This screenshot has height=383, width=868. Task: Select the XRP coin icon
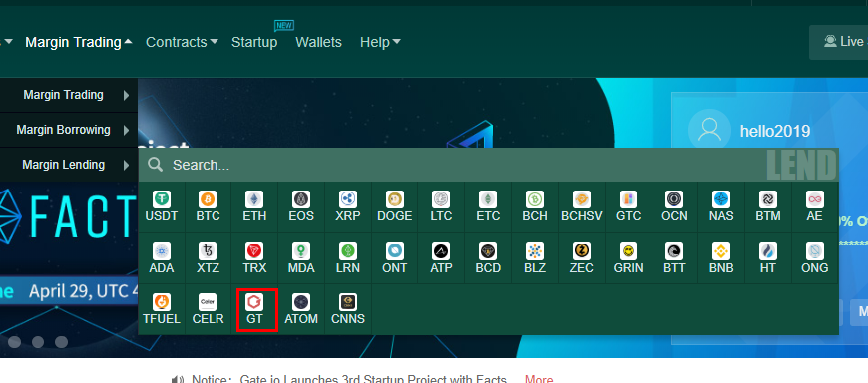[x=348, y=199]
